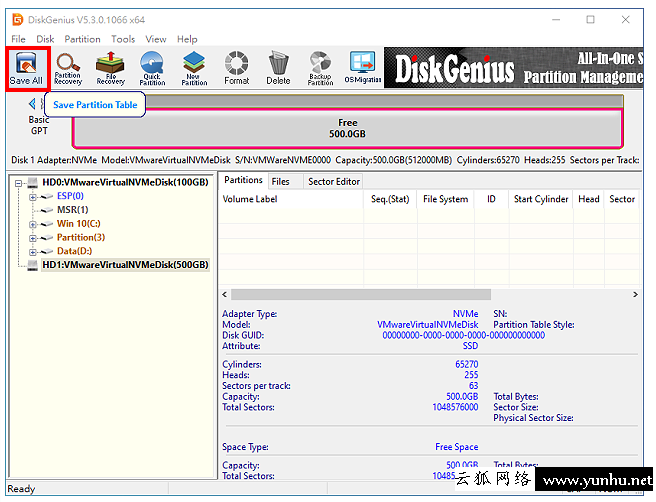Image resolution: width=656 pixels, height=502 pixels.
Task: Sort by ID column header
Action: [492, 199]
